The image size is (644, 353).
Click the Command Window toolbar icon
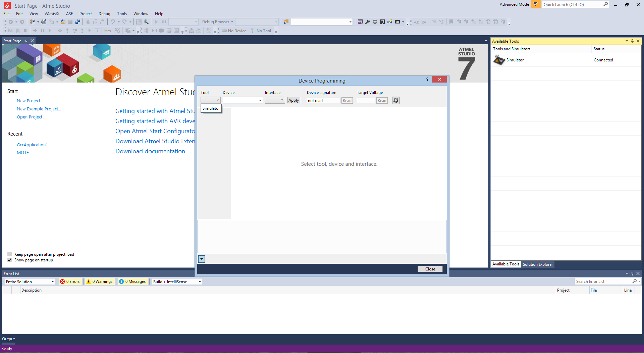[397, 22]
